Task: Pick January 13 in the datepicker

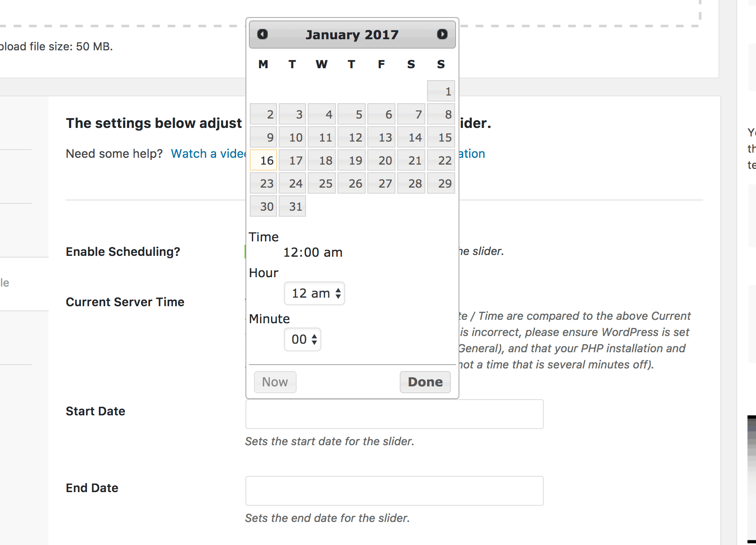Action: click(382, 137)
